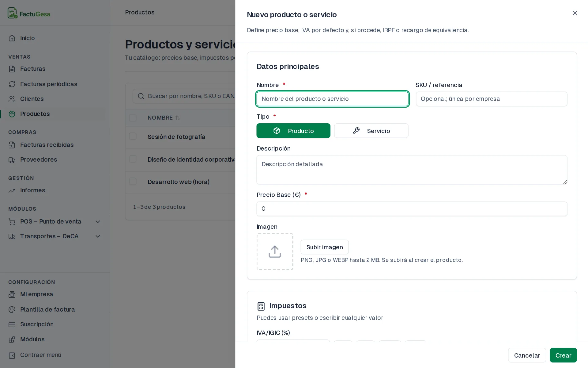Screen dimensions: 588x368
Task: Sort by the NOMBRE column arrows
Action: click(178, 118)
